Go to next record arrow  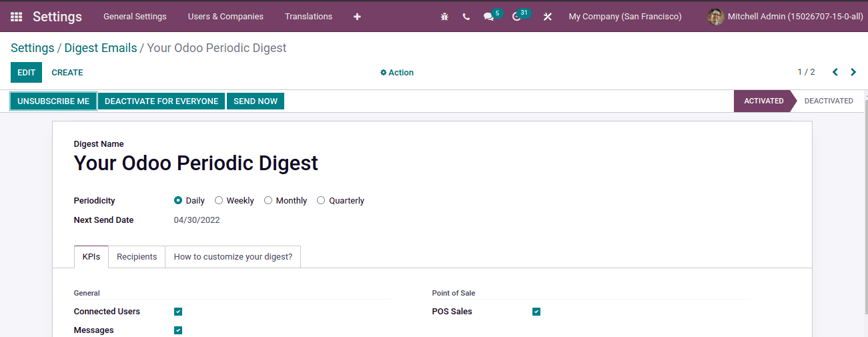pos(853,72)
